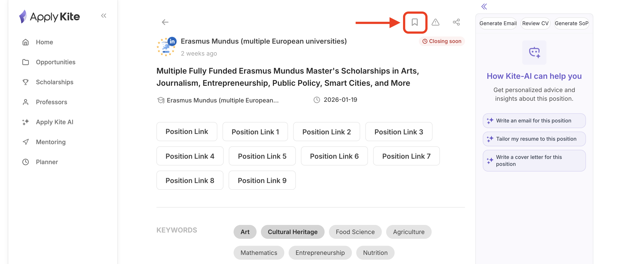This screenshot has height=264, width=644.
Task: Click the Apply Kite AI sparkle icon
Action: tap(26, 122)
